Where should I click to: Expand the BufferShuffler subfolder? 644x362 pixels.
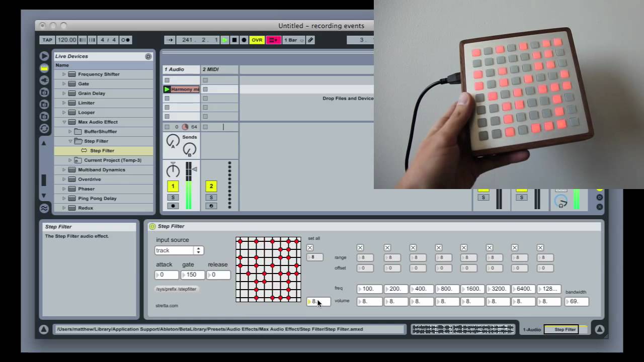[x=70, y=131]
